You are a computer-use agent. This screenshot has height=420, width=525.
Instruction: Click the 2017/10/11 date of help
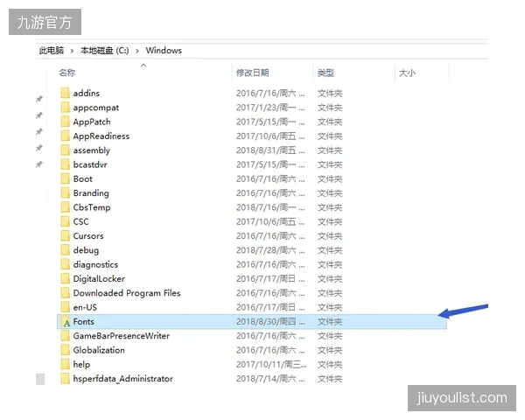click(271, 364)
